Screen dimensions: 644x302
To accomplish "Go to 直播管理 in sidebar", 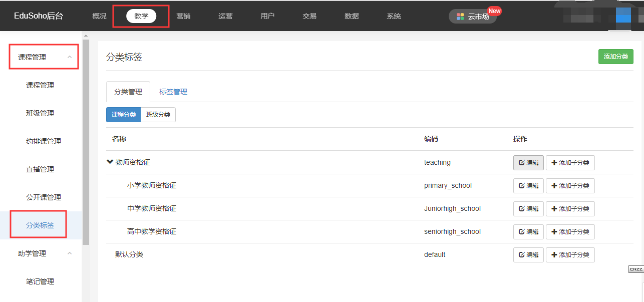I will pyautogui.click(x=40, y=169).
